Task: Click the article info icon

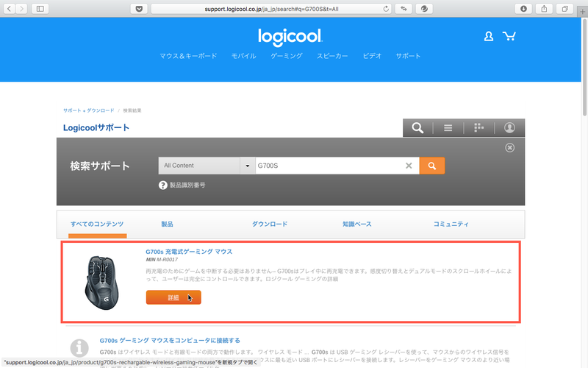Action: coord(79,348)
